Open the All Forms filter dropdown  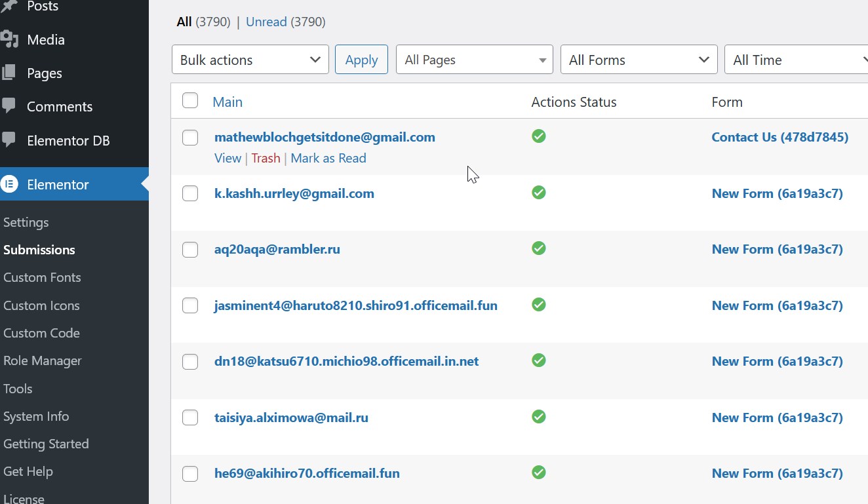pos(639,60)
